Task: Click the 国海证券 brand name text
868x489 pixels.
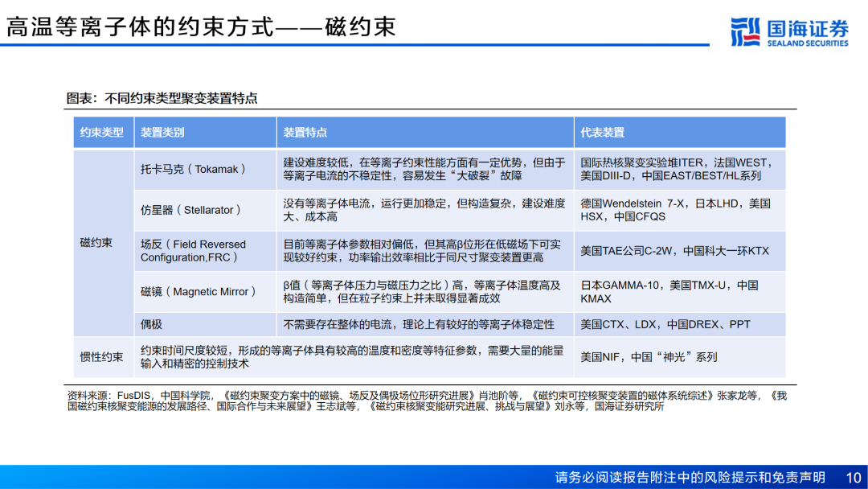Action: tap(808, 28)
